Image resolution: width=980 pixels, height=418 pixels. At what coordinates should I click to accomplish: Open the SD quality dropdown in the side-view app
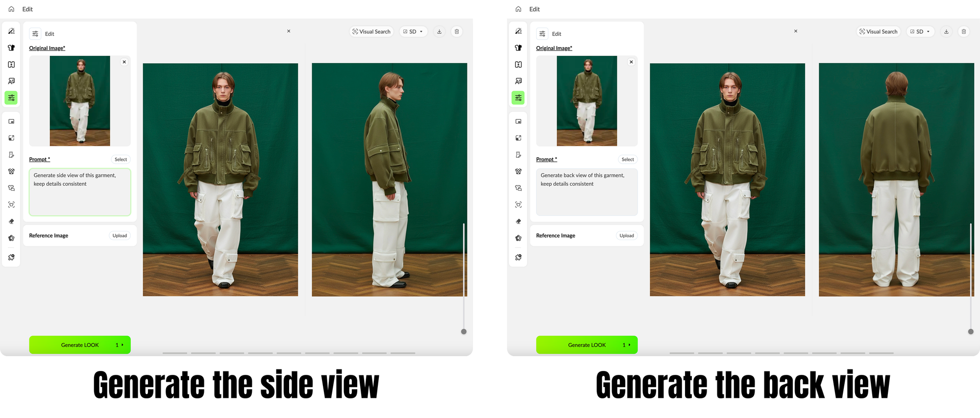point(413,32)
